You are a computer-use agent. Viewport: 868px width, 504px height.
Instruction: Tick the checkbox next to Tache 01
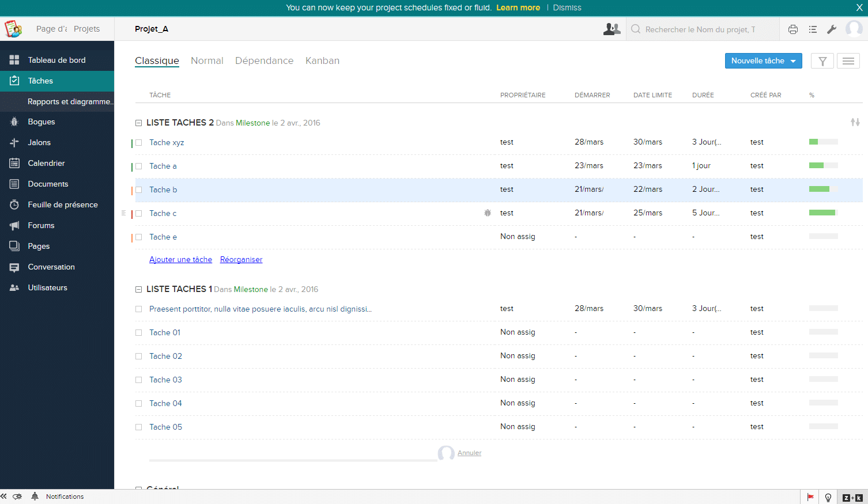tap(138, 332)
